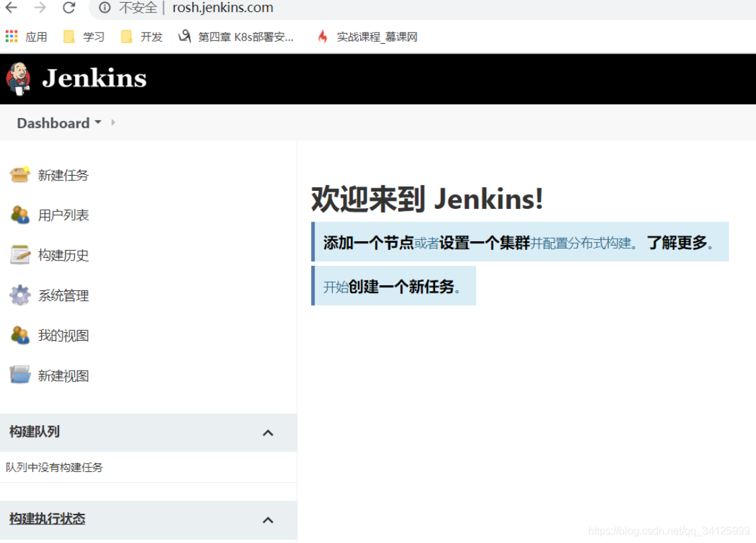
Task: Open the 开发 bookmark folder
Action: pos(142,36)
